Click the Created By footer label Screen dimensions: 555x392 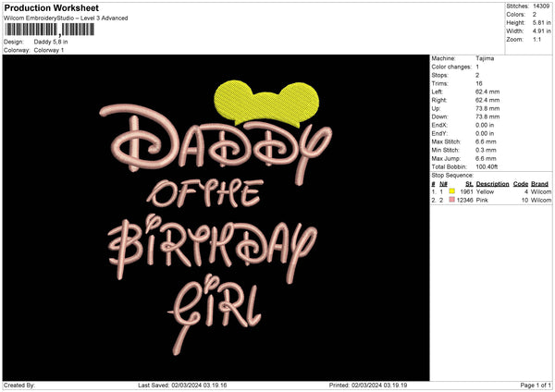pyautogui.click(x=19, y=386)
